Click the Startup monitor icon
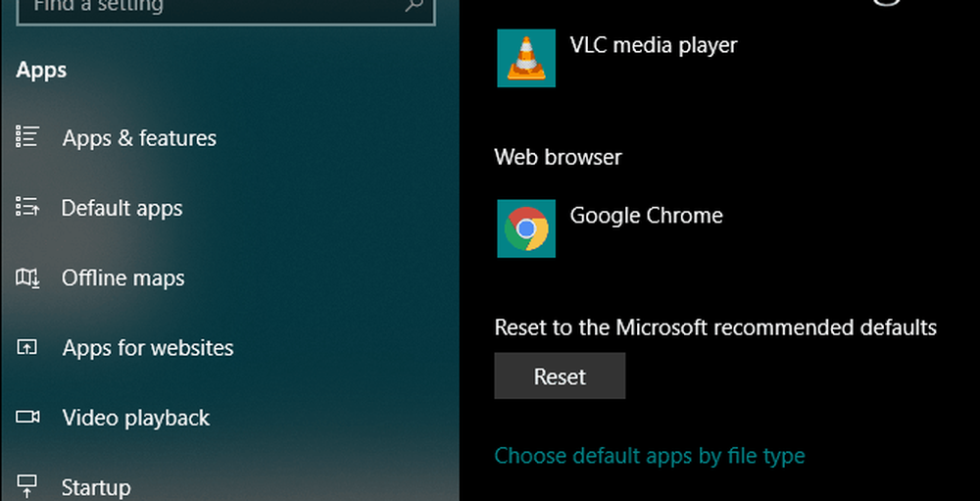This screenshot has height=501, width=980. click(27, 485)
